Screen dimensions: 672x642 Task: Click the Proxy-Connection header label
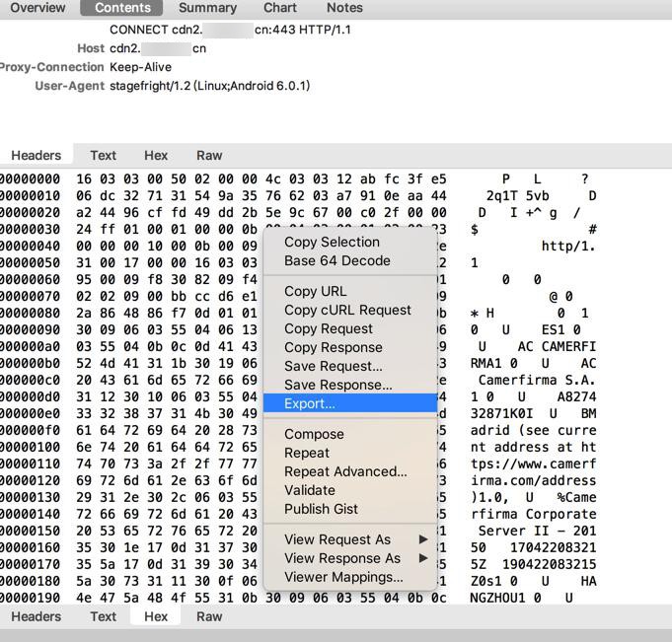click(52, 67)
